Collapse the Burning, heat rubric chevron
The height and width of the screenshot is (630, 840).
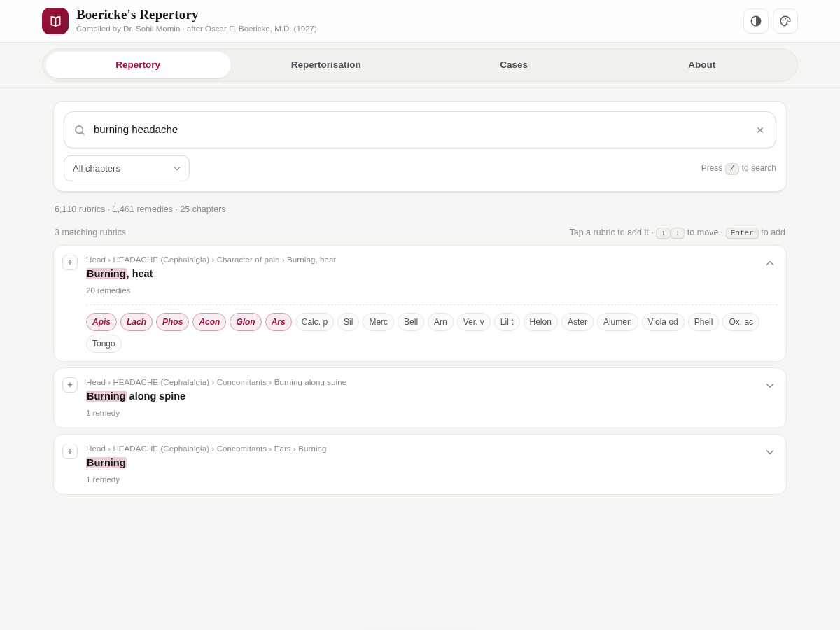pyautogui.click(x=770, y=263)
